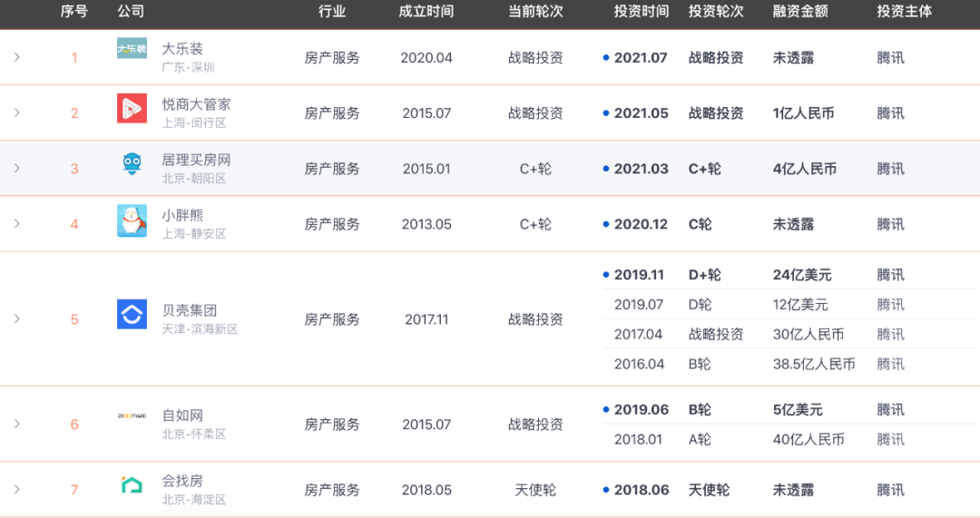980x518 pixels.
Task: Click the 2017.11 founding date cell
Action: pos(426,319)
